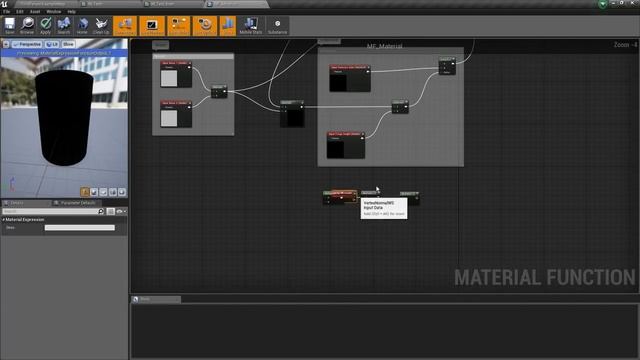640x360 pixels.
Task: Open the viewport options arrow beside Perspective
Action: 6,44
